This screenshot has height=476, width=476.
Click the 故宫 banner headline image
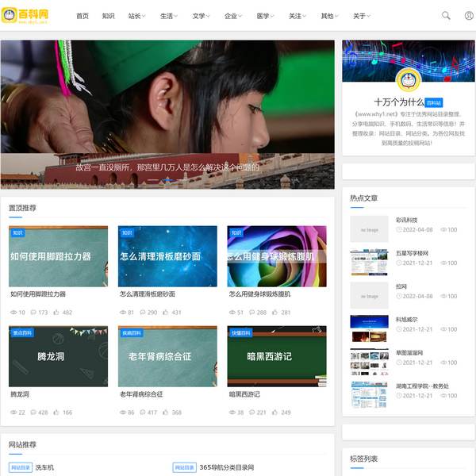click(167, 111)
